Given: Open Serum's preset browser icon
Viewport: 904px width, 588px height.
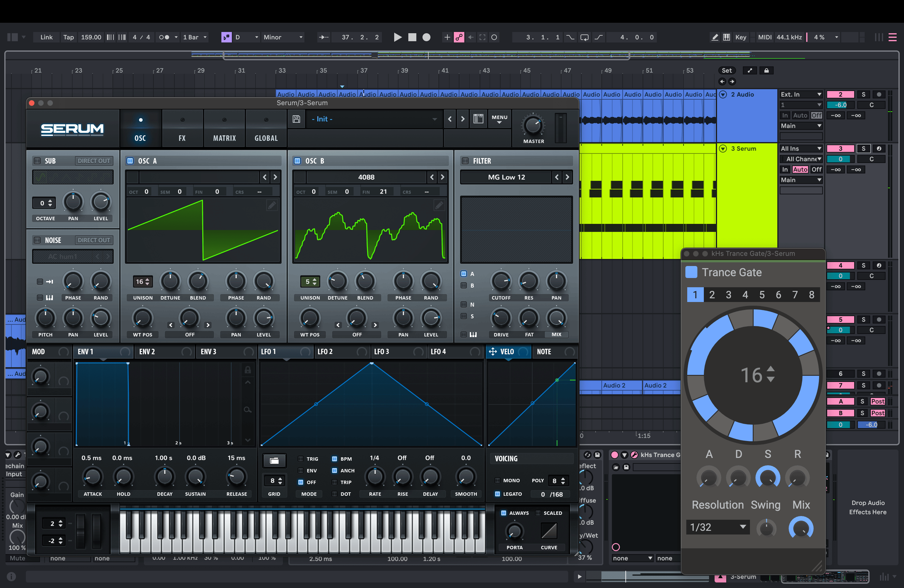Looking at the screenshot, I should (478, 119).
